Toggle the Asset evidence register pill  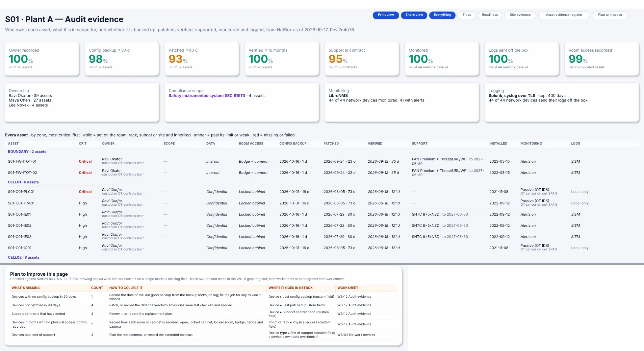coord(564,15)
